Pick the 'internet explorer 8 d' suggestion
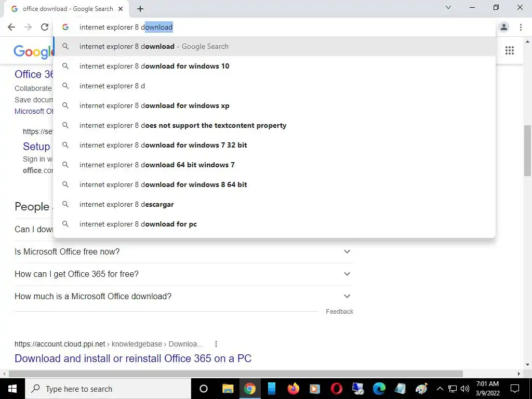 click(x=274, y=86)
